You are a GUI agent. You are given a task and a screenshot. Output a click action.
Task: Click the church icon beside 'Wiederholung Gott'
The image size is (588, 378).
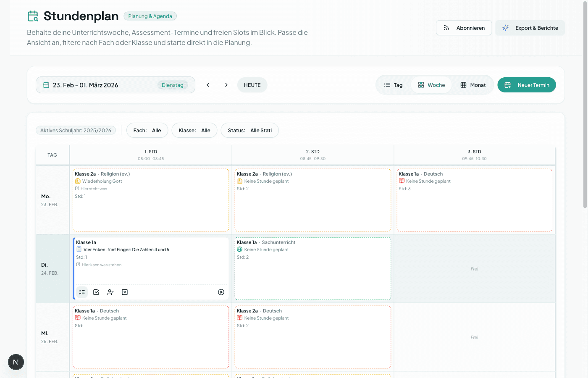78,181
